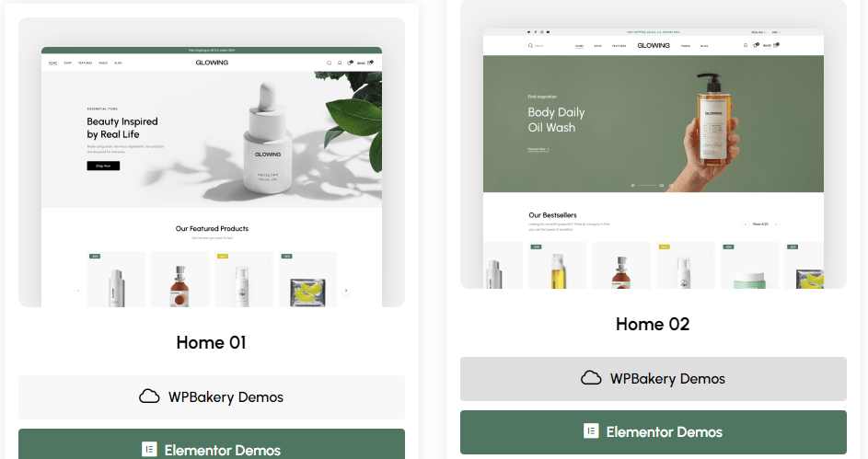Click the user account icon in Home 01 preview
868x459 pixels.
pyautogui.click(x=340, y=63)
